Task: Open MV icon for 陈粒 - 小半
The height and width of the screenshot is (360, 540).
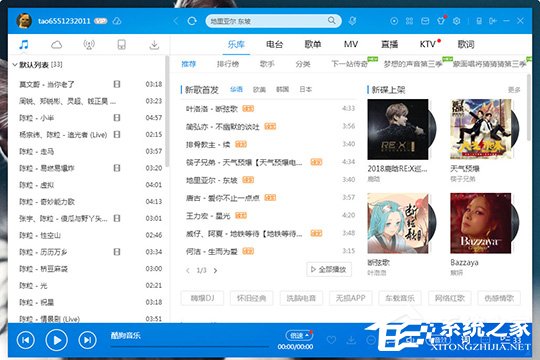Action: point(117,118)
